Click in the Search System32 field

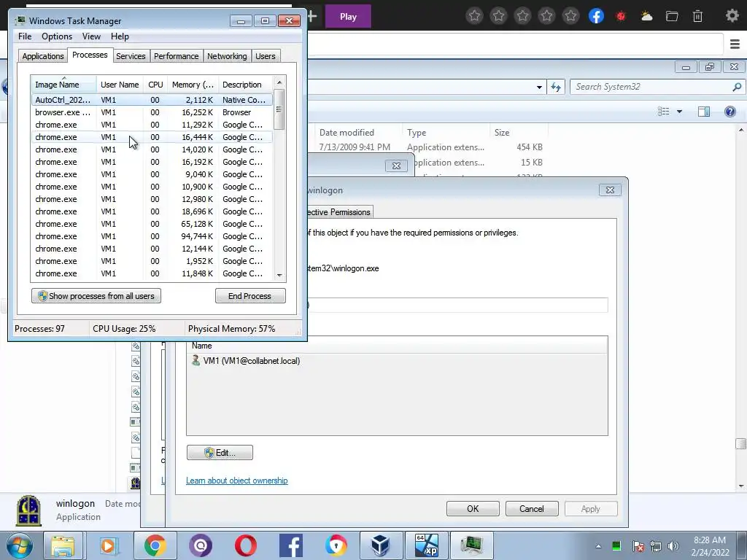tap(650, 87)
